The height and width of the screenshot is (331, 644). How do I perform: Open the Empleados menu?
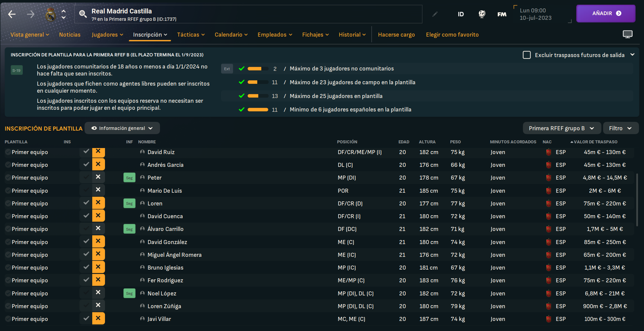coord(275,35)
